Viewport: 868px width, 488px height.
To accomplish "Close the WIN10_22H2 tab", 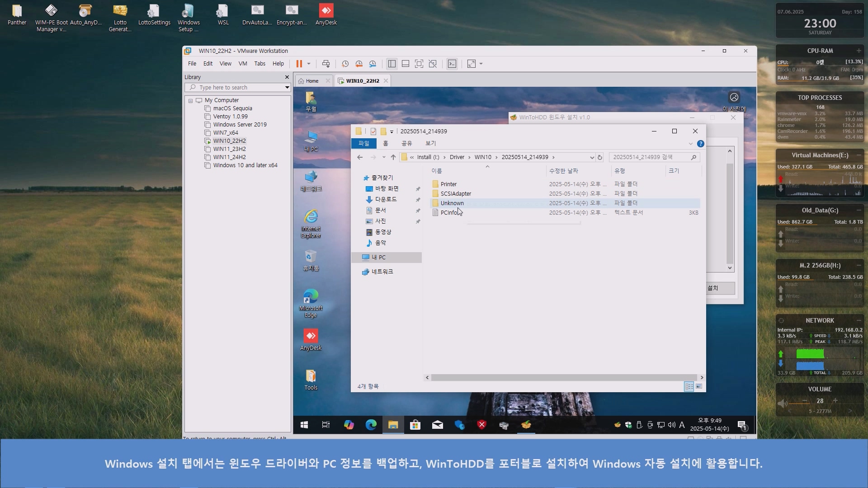I will point(386,81).
